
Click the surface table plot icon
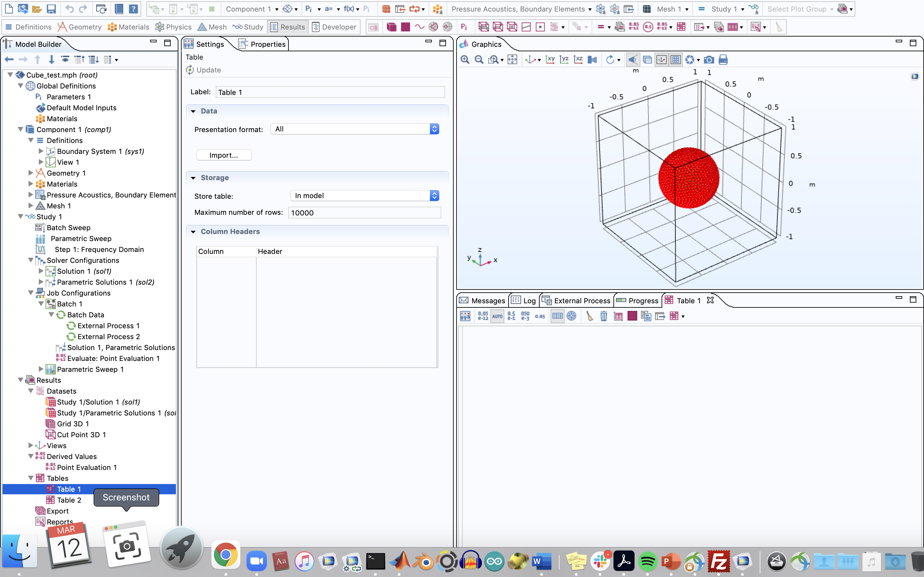[632, 316]
